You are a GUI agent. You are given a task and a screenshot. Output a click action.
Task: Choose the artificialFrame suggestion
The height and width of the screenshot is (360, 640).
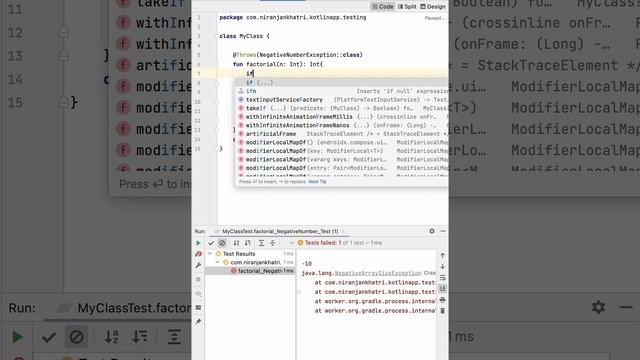click(341, 134)
